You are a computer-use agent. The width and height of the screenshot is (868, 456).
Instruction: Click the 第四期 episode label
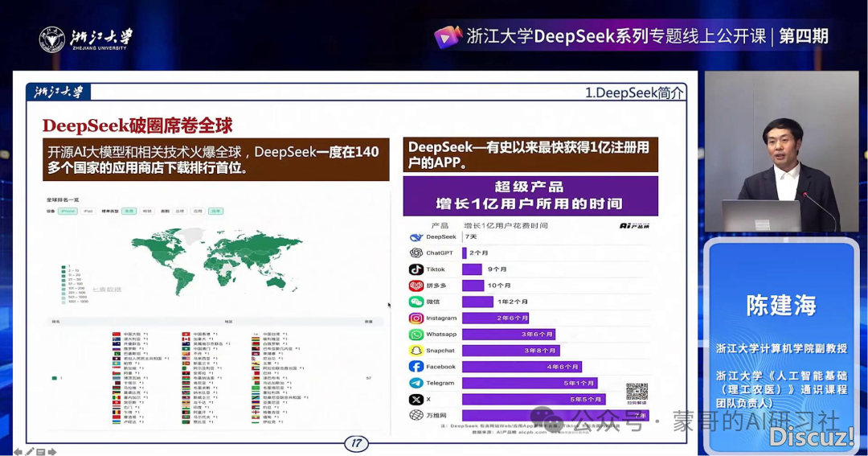coord(804,36)
